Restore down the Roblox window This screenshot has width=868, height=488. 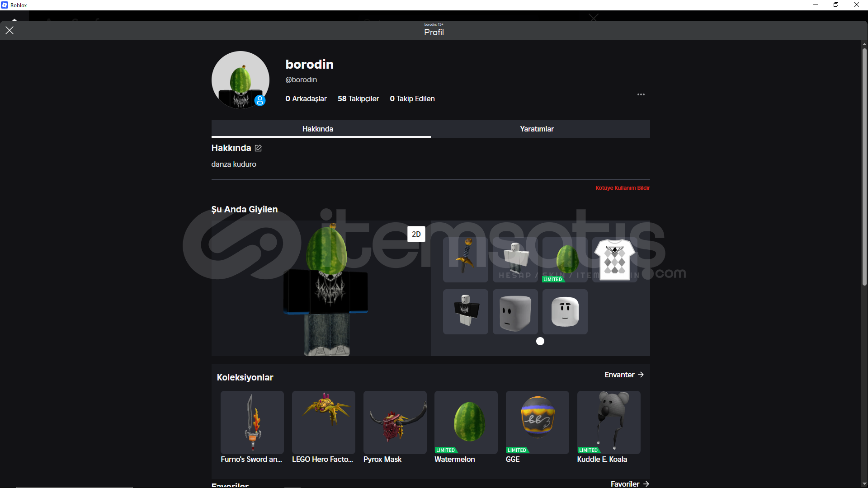click(x=836, y=5)
